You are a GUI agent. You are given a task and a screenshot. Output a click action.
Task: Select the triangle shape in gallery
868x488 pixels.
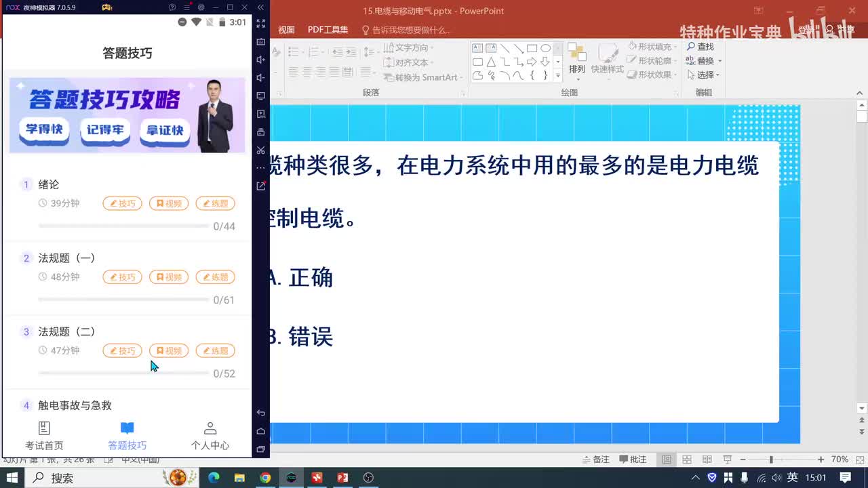(491, 62)
